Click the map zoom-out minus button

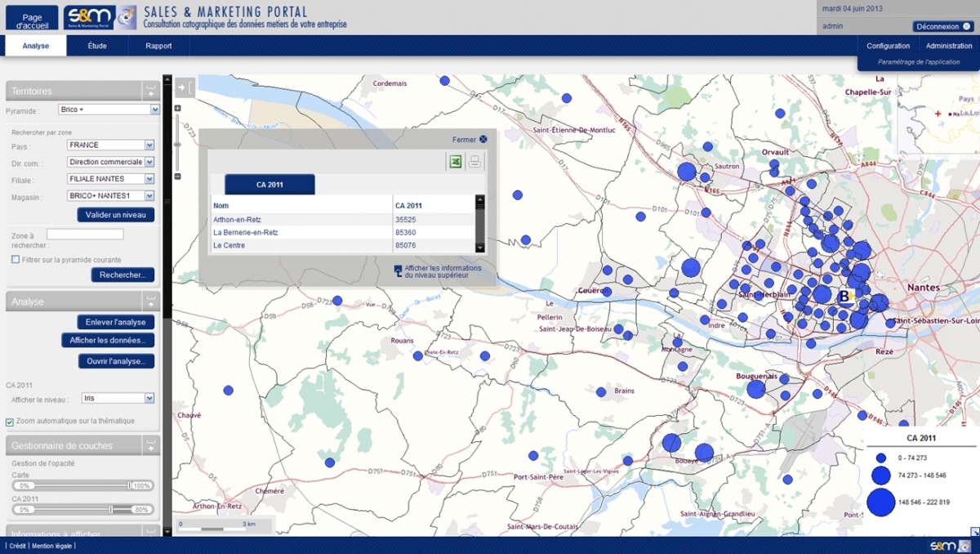coord(177,176)
